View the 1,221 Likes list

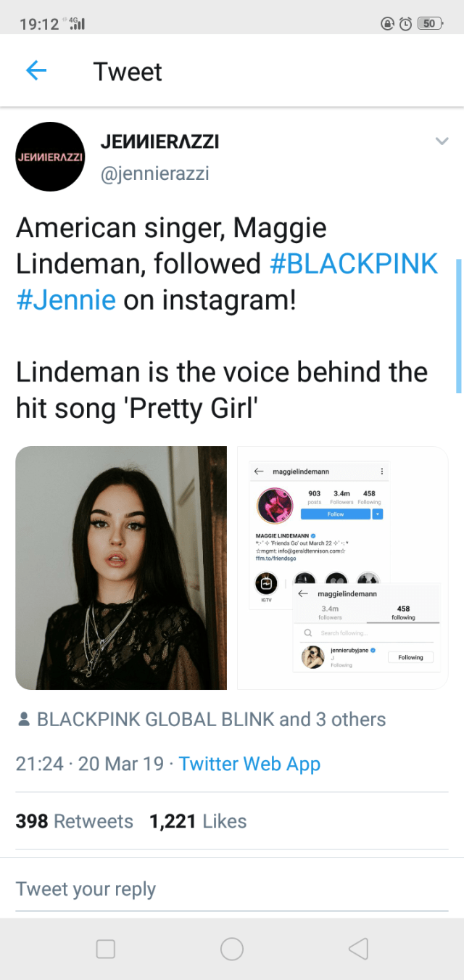pos(198,821)
